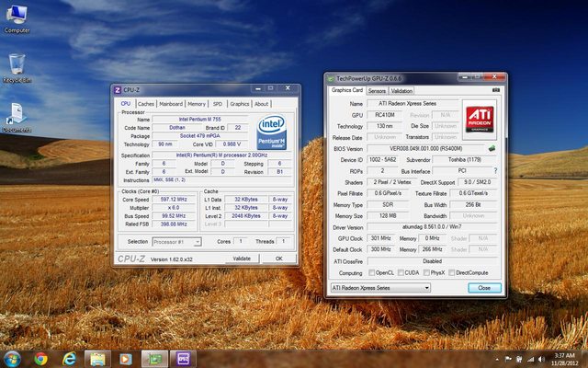Switch to the CPU tab in CPU-Z
The image size is (588, 368).
[126, 103]
